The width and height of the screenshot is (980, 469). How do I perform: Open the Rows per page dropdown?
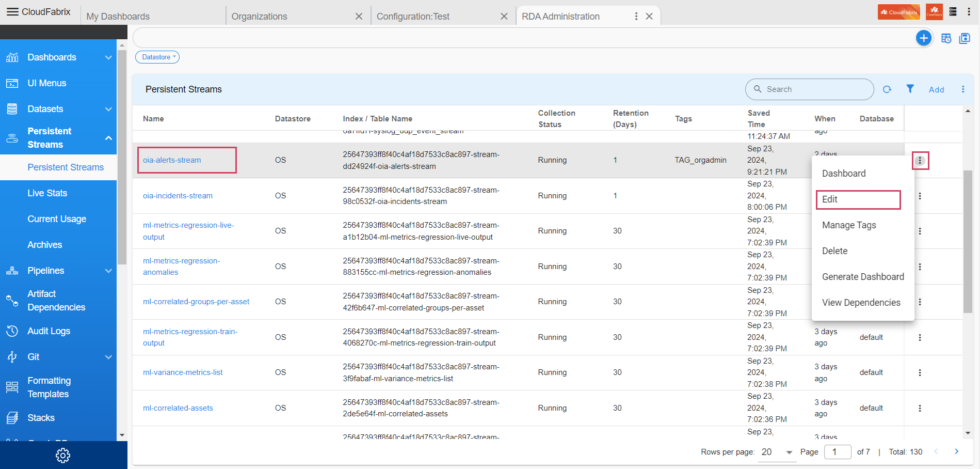[x=776, y=451]
